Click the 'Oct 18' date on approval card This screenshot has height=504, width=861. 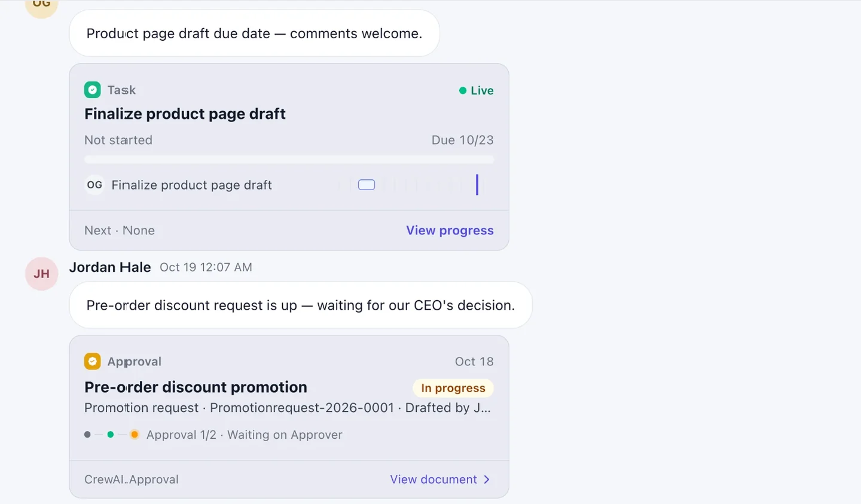(x=474, y=362)
